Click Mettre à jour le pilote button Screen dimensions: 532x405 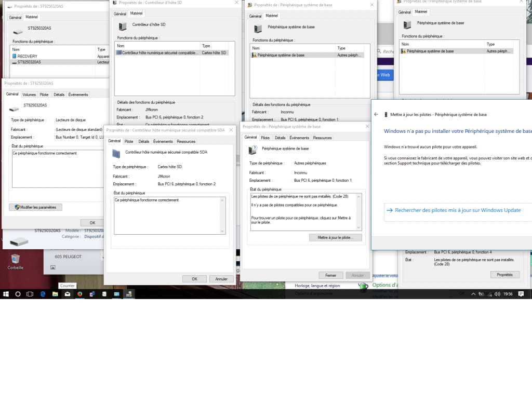(x=335, y=237)
